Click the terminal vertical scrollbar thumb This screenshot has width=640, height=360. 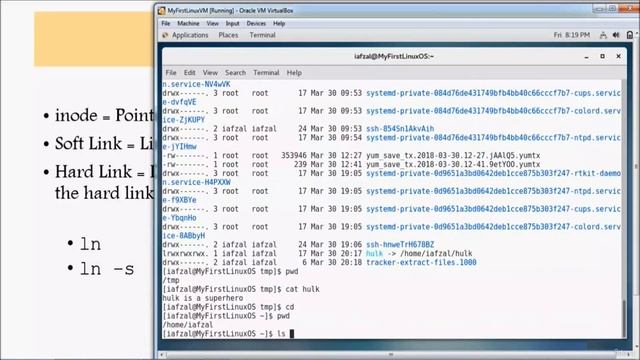tap(624, 318)
